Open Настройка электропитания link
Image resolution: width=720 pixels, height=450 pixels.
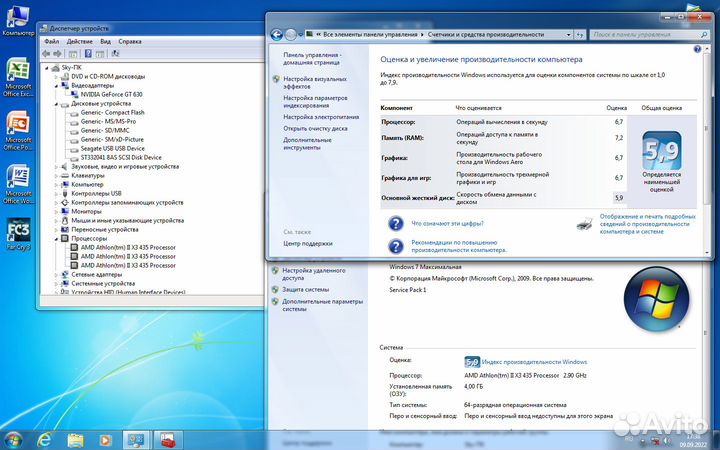coord(321,117)
